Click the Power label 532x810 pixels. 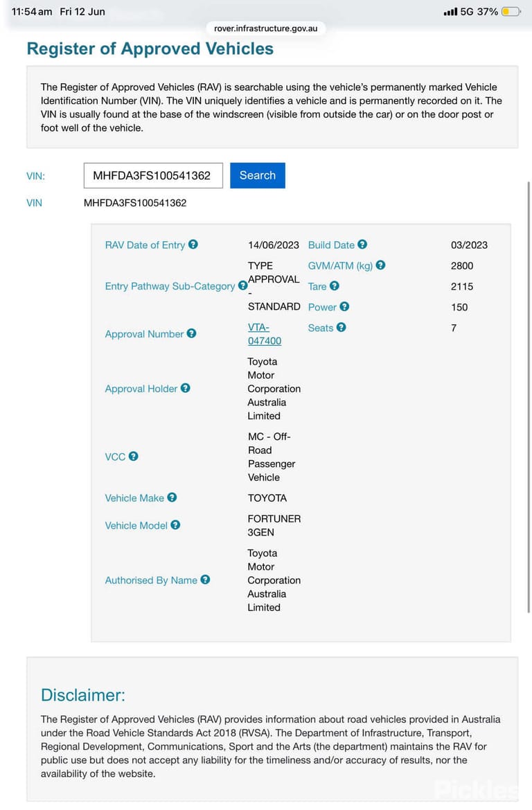(322, 307)
